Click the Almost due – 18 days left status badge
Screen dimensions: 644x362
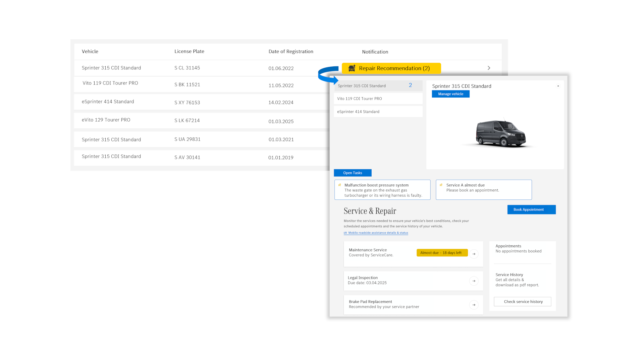click(442, 252)
